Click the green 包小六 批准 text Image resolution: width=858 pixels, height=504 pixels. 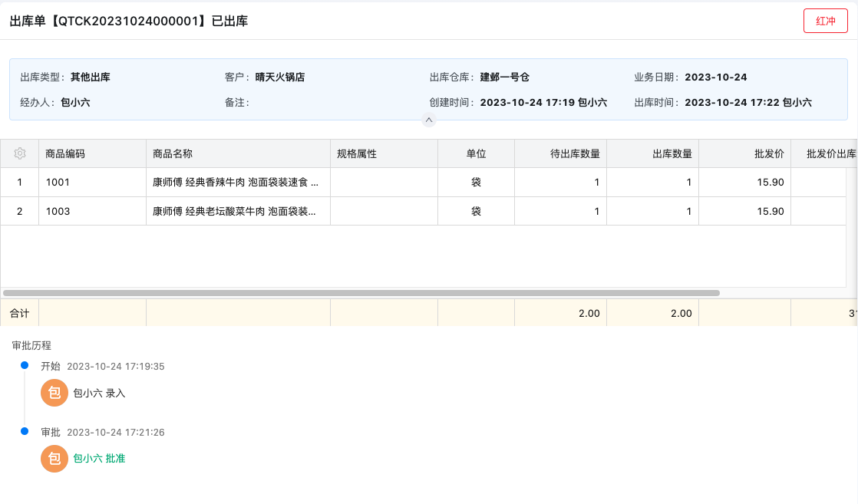tap(99, 459)
